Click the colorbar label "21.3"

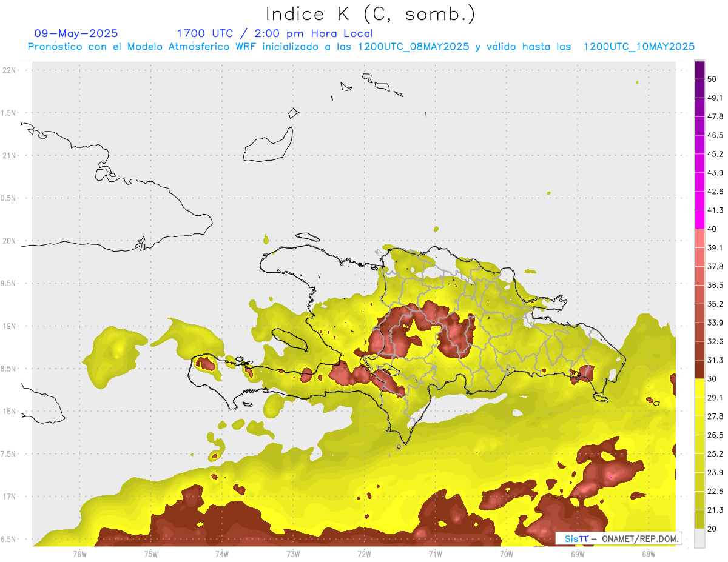tap(715, 510)
